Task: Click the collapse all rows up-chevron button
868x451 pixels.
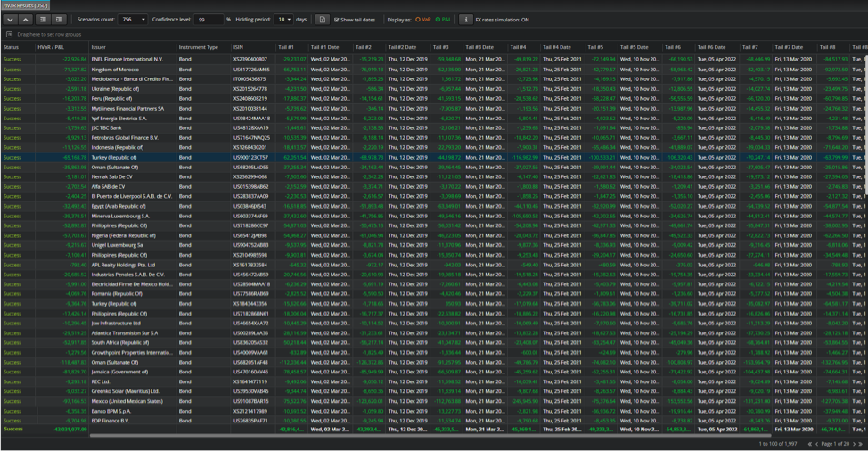Action: click(x=26, y=20)
